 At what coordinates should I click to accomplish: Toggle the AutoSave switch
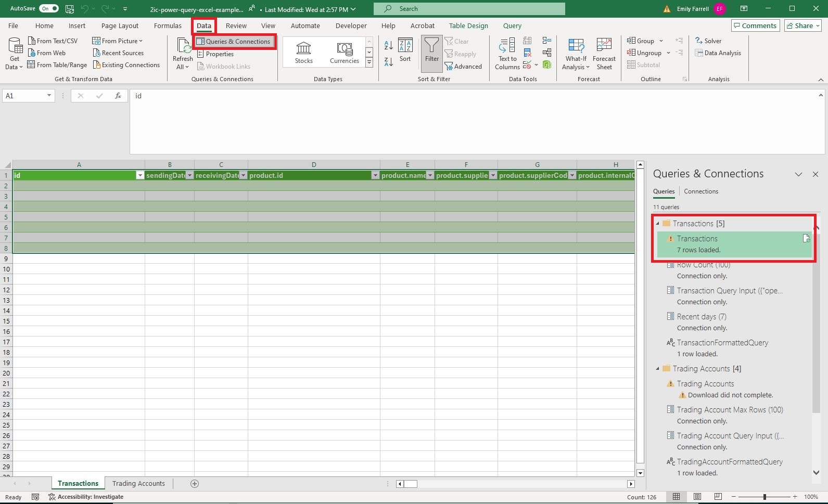point(49,9)
